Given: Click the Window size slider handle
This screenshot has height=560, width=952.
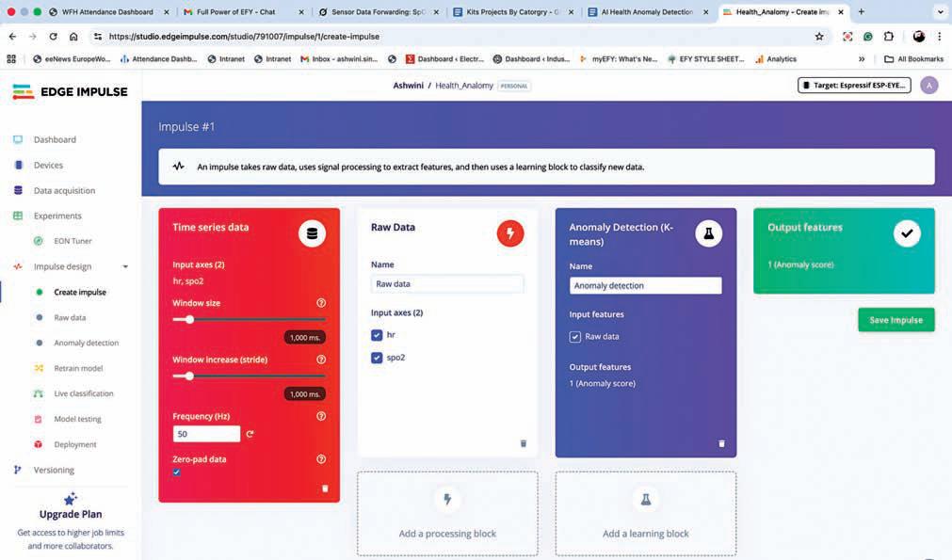Looking at the screenshot, I should 189,319.
